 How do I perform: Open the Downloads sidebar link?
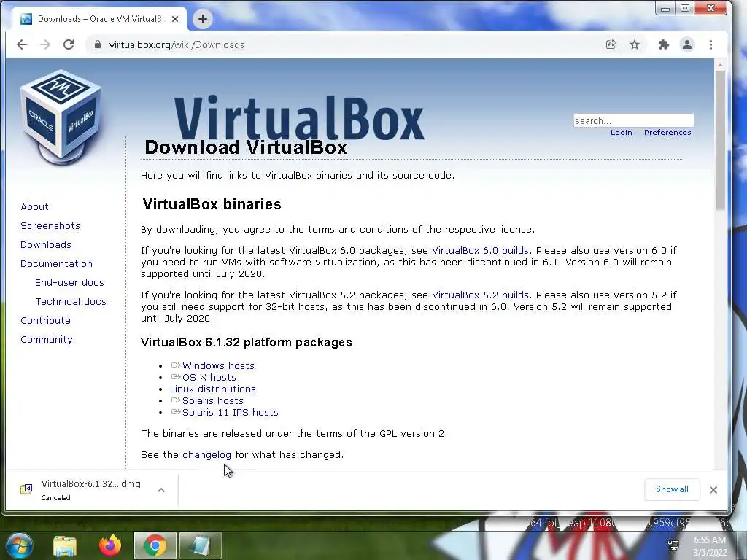(46, 245)
